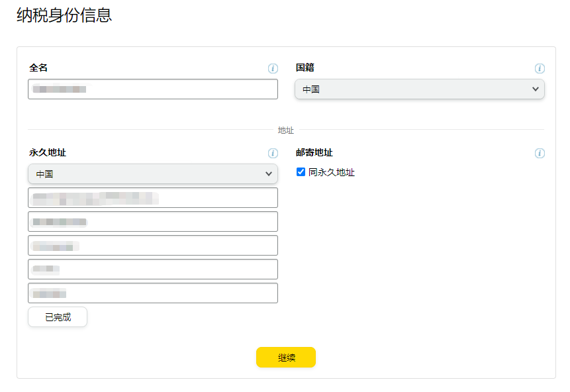Click info icon next to 全名 field

(273, 68)
